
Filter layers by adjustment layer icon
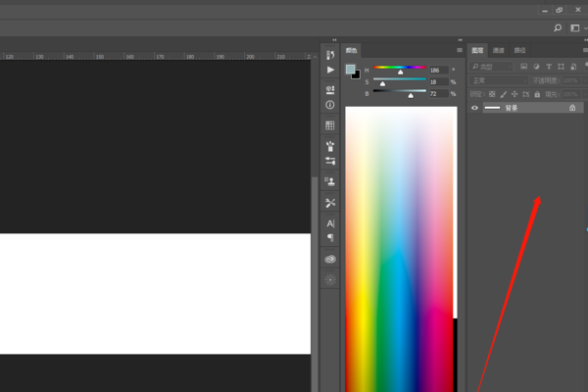(536, 67)
